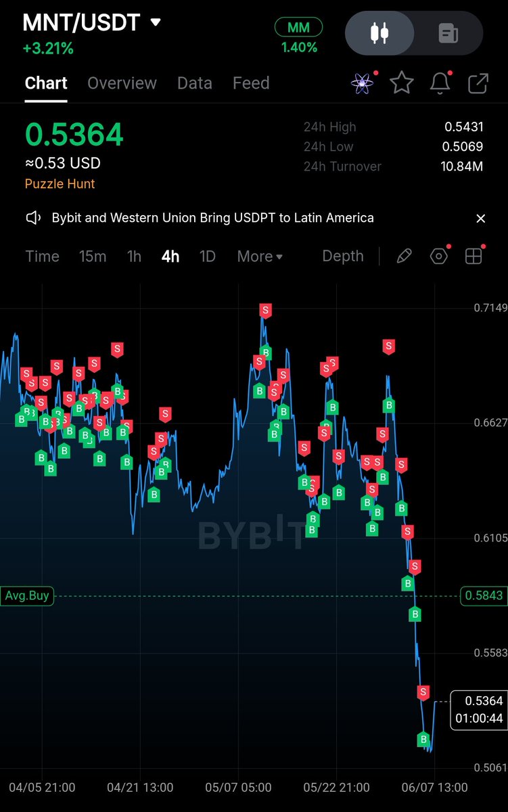Click the 0.7149 price axis label
Screen dimensions: 508x812
click(490, 309)
